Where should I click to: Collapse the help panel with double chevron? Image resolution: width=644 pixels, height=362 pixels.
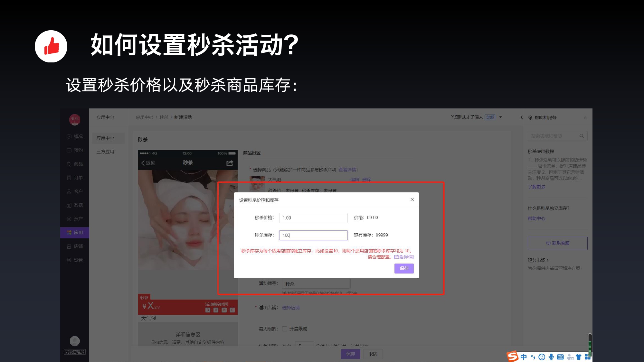(x=585, y=118)
